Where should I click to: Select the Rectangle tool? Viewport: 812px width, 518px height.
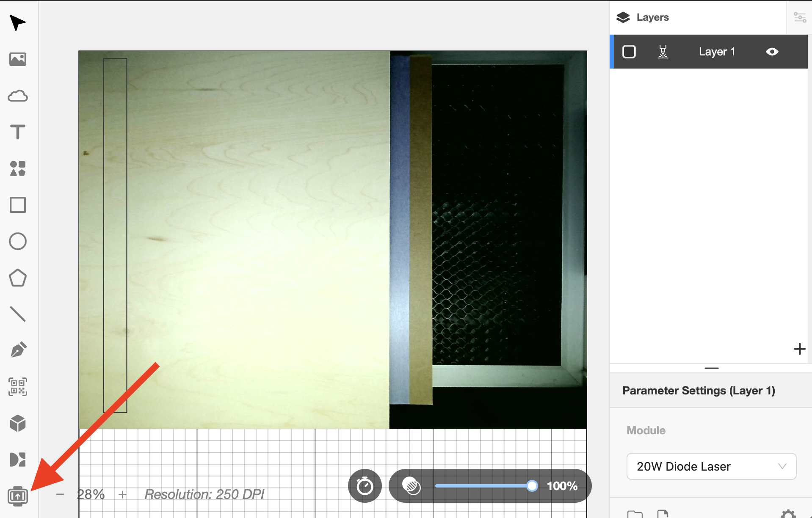click(17, 205)
